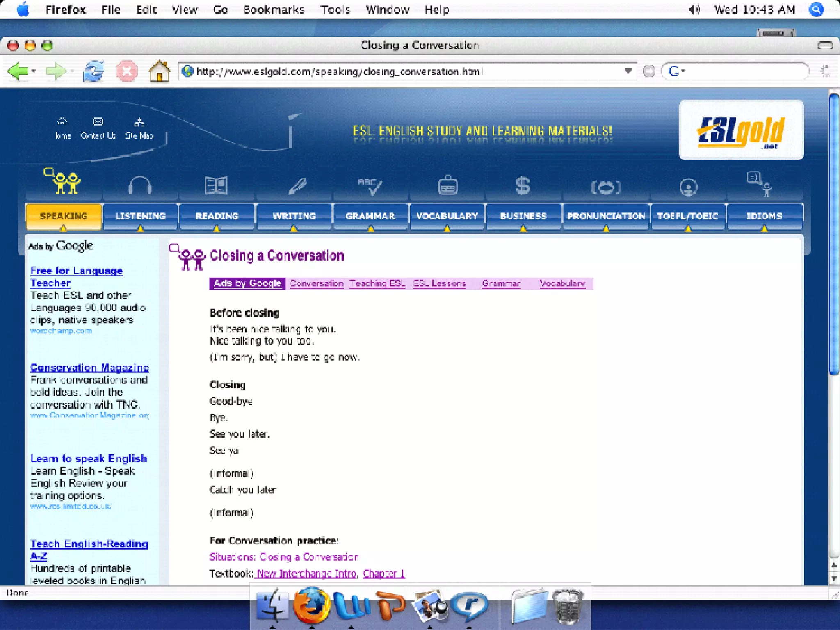Screen dimensions: 840x630
Task: Switch to the GRAMMAR tab
Action: pos(370,216)
